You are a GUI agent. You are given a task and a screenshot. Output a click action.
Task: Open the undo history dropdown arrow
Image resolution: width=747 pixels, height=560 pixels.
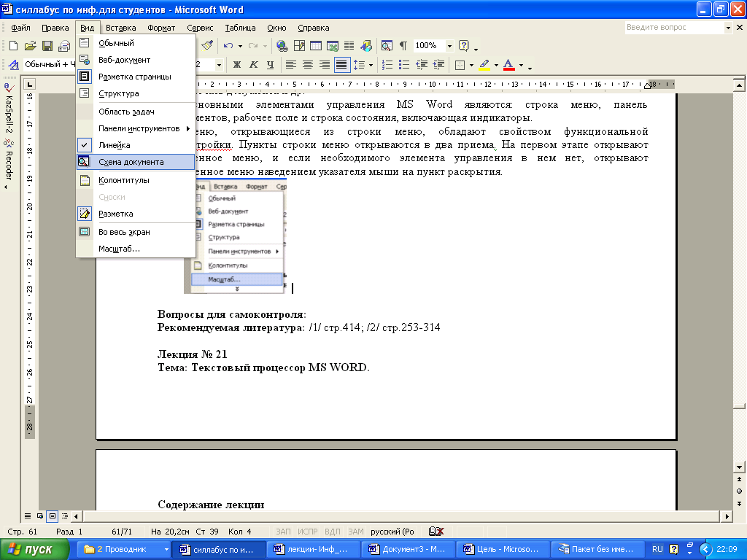[x=240, y=46]
